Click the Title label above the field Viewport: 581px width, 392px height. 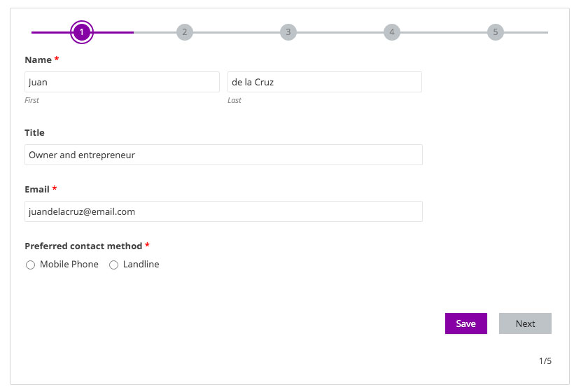click(x=34, y=132)
